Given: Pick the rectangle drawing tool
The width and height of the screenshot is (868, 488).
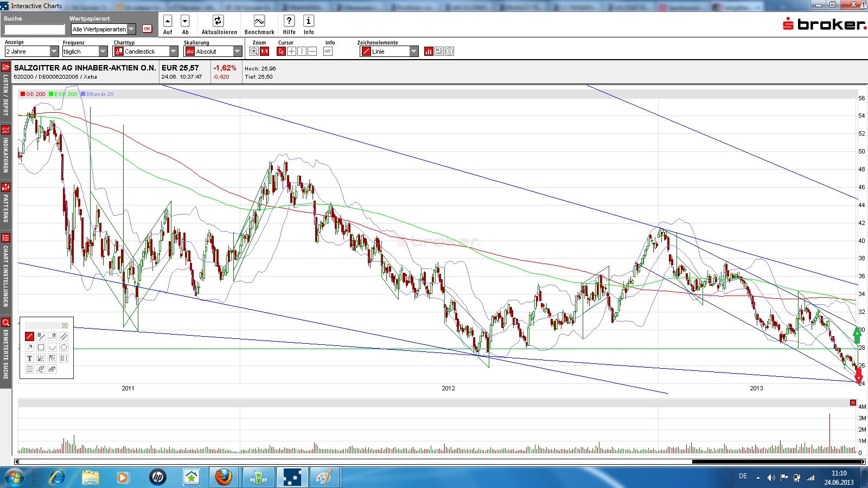Looking at the screenshot, I should tap(41, 348).
